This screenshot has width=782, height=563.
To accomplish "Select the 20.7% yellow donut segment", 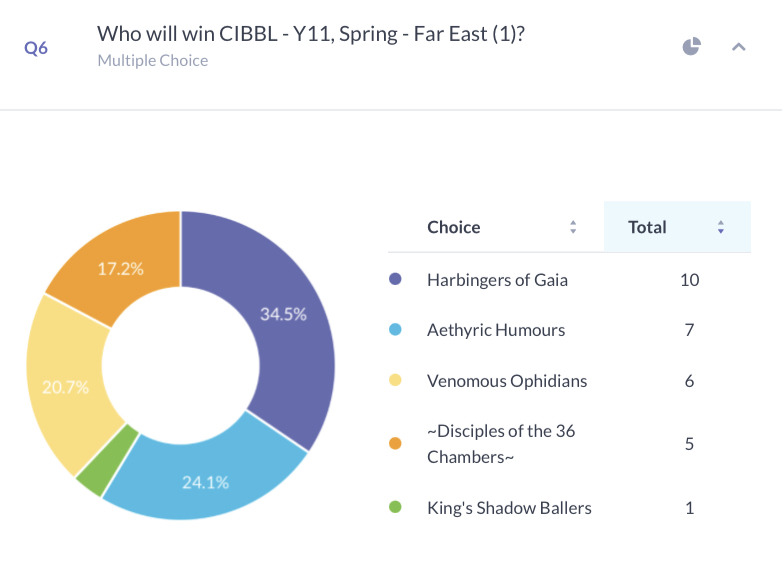I will click(x=65, y=387).
